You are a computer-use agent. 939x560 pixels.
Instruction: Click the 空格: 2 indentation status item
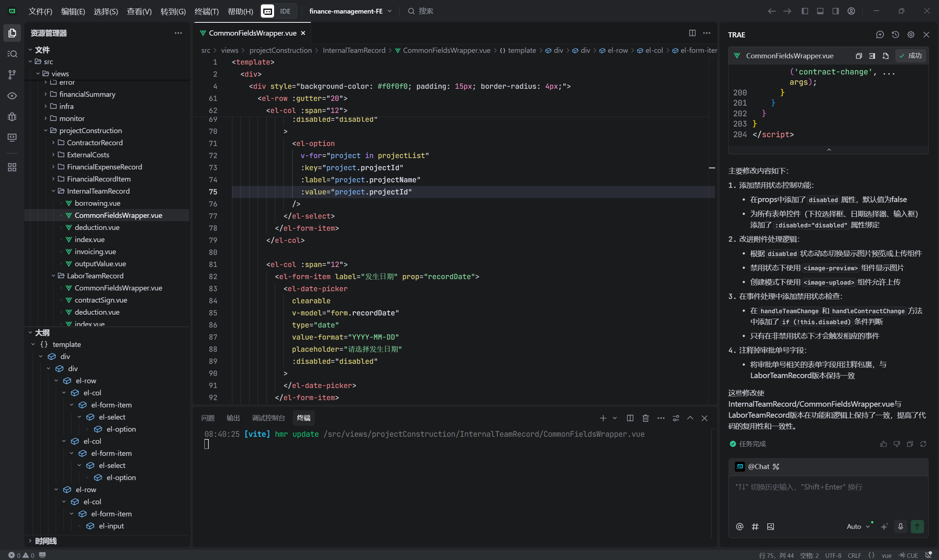click(809, 556)
